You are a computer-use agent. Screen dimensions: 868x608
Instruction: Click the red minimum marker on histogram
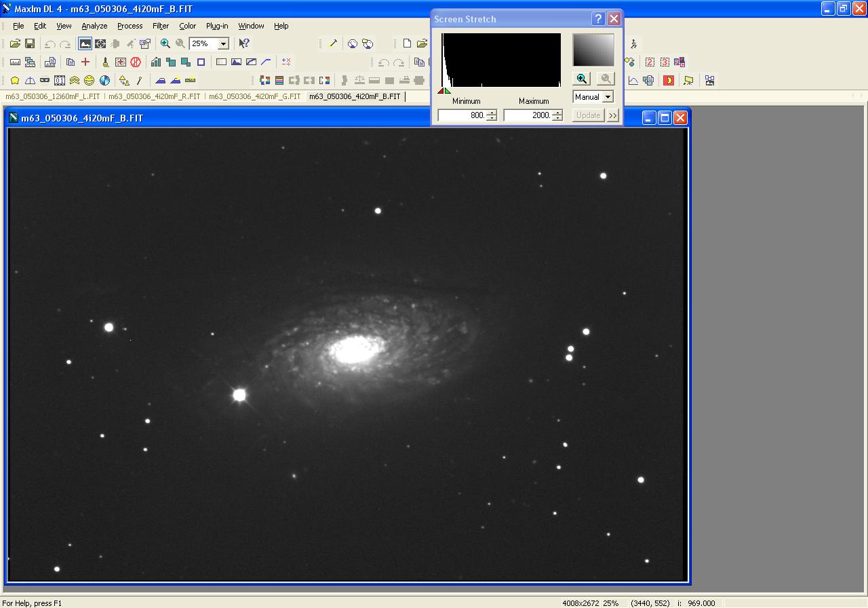point(440,91)
